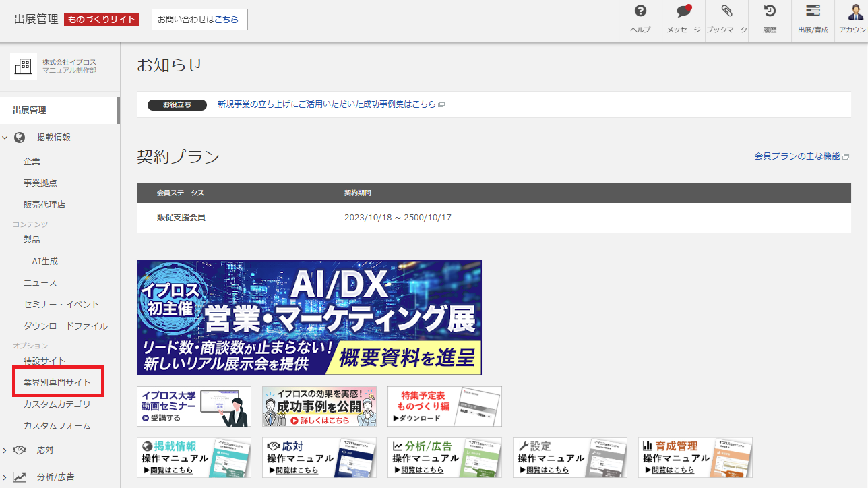This screenshot has width=868, height=488.
Task: Click the headset icon beside 応対
Action: [x=20, y=450]
